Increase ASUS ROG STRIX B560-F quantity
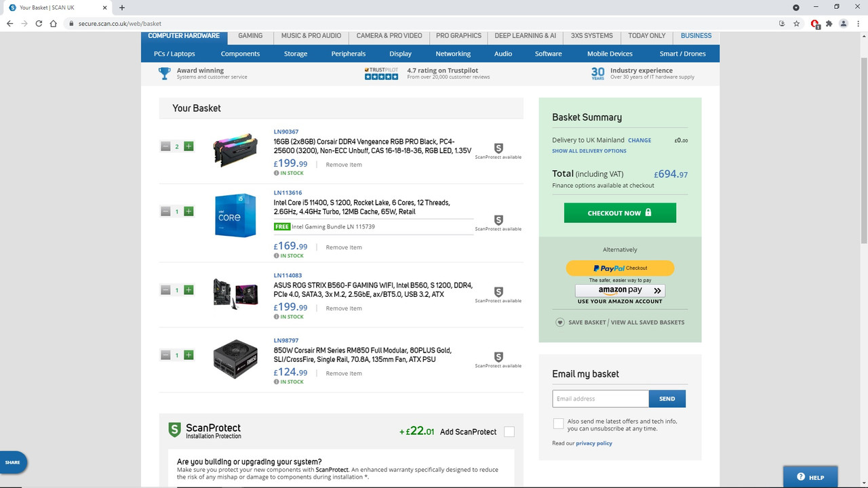The image size is (868, 488). 189,290
